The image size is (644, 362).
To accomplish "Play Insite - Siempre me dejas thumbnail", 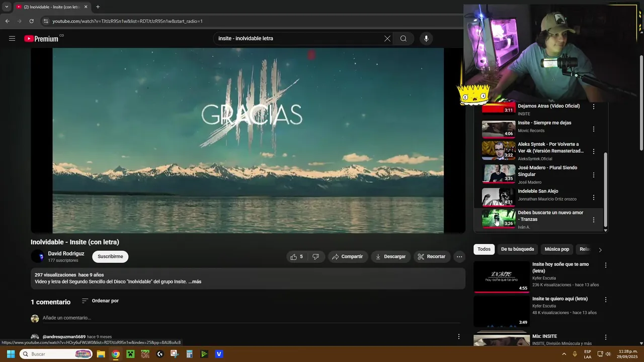I will point(499,129).
